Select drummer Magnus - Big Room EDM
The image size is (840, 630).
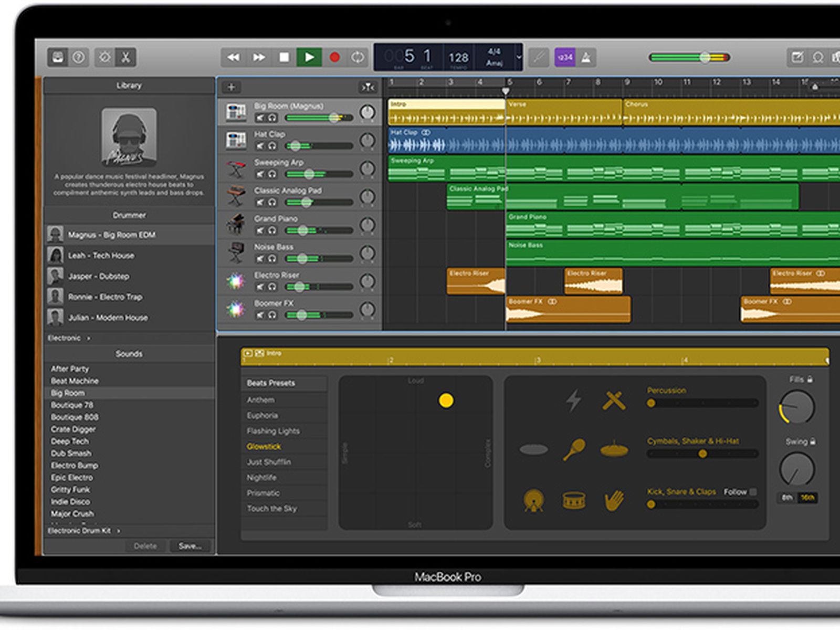(129, 235)
